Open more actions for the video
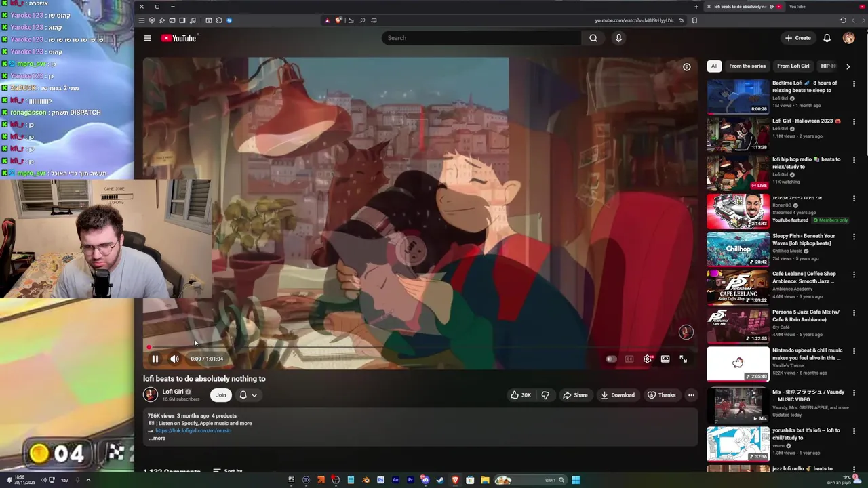This screenshot has width=868, height=488. tap(691, 395)
